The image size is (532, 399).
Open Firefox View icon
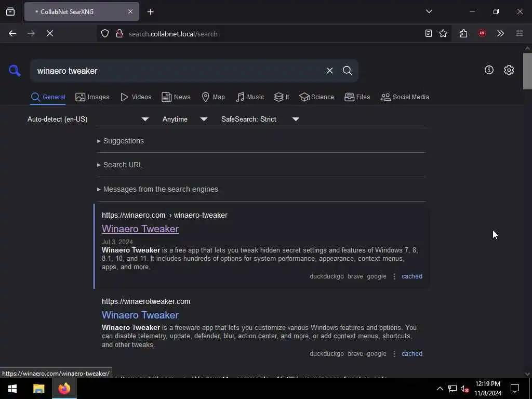click(x=10, y=11)
